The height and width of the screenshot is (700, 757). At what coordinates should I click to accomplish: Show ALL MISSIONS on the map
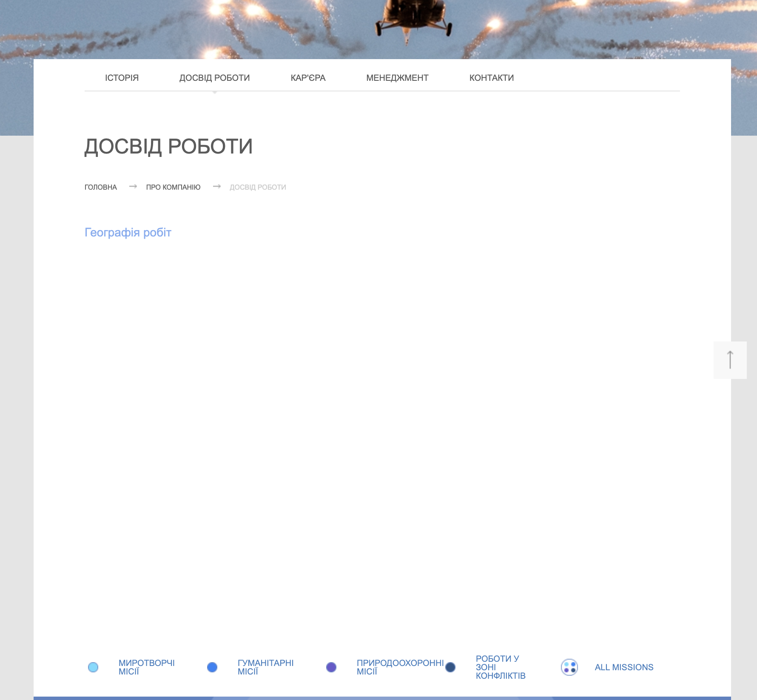coord(624,667)
